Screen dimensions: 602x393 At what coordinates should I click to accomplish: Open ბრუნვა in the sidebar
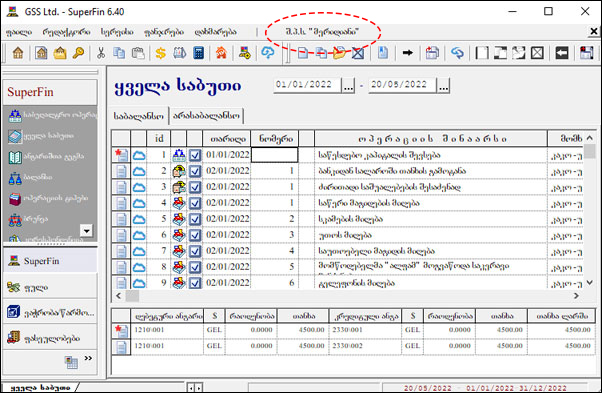[28, 219]
